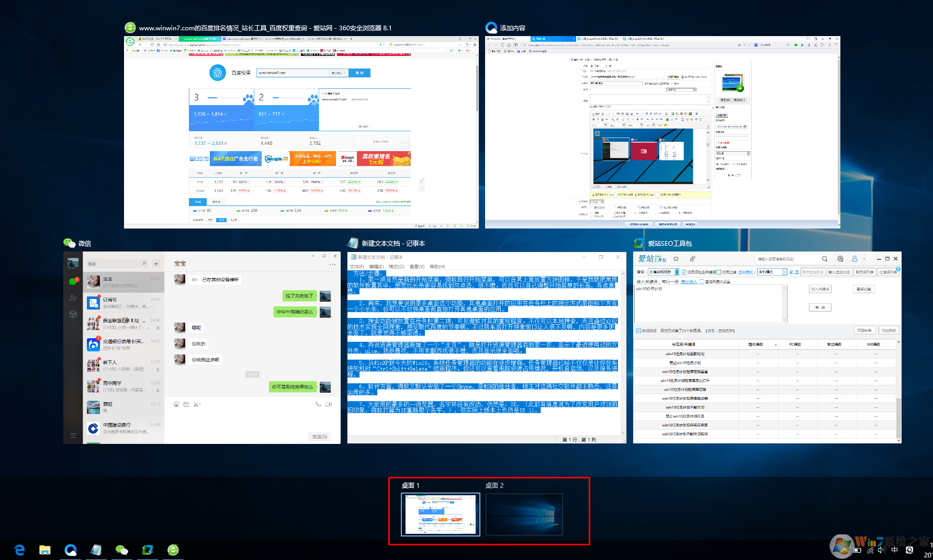Screen dimensions: 933x560
Task: Click the Notepad icon in the taskbar
Action: (x=96, y=550)
